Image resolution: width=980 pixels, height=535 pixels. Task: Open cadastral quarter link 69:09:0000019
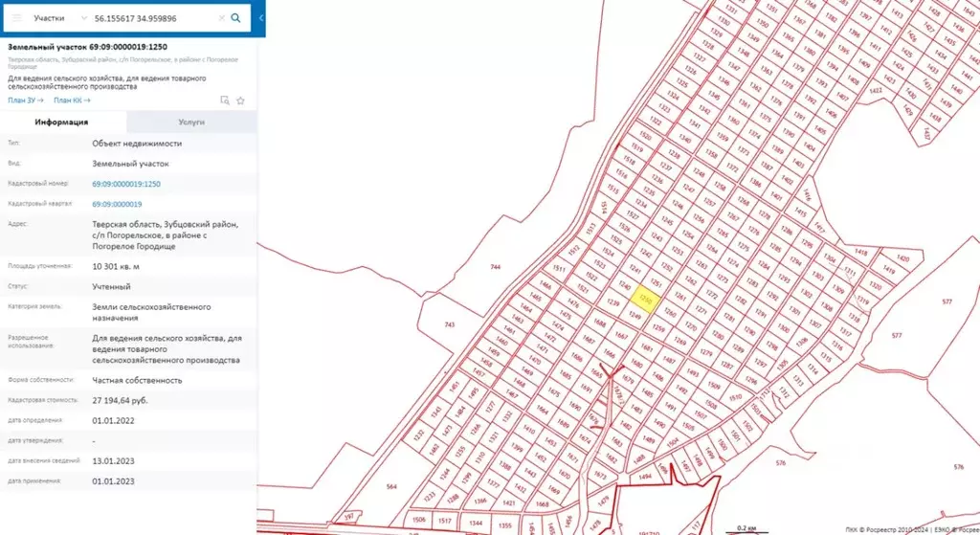coord(117,204)
